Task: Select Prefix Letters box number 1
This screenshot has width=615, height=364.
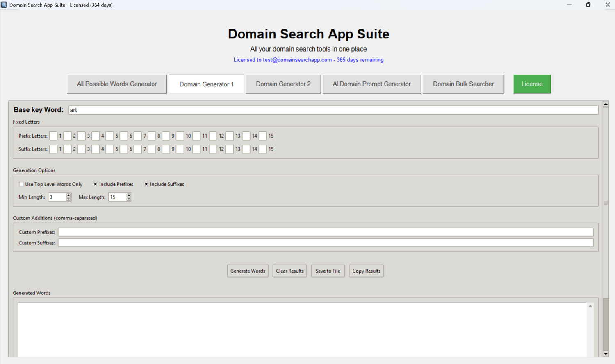Action: 53,136
